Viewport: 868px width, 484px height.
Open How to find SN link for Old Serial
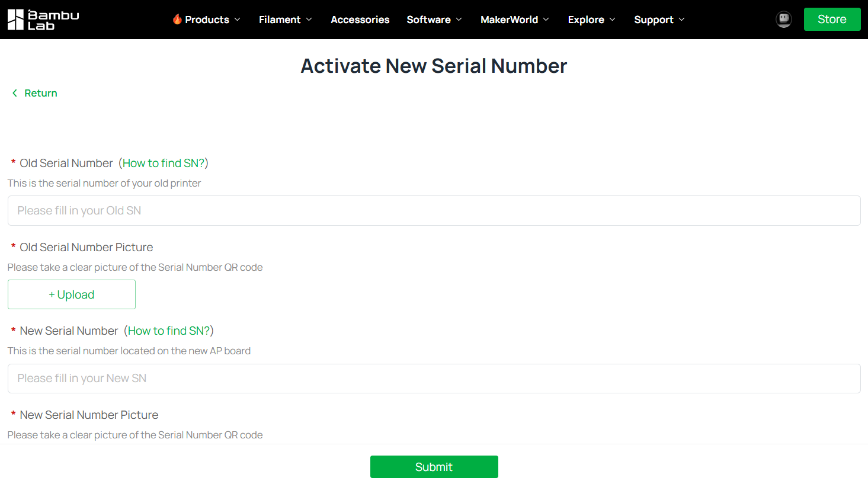point(164,163)
